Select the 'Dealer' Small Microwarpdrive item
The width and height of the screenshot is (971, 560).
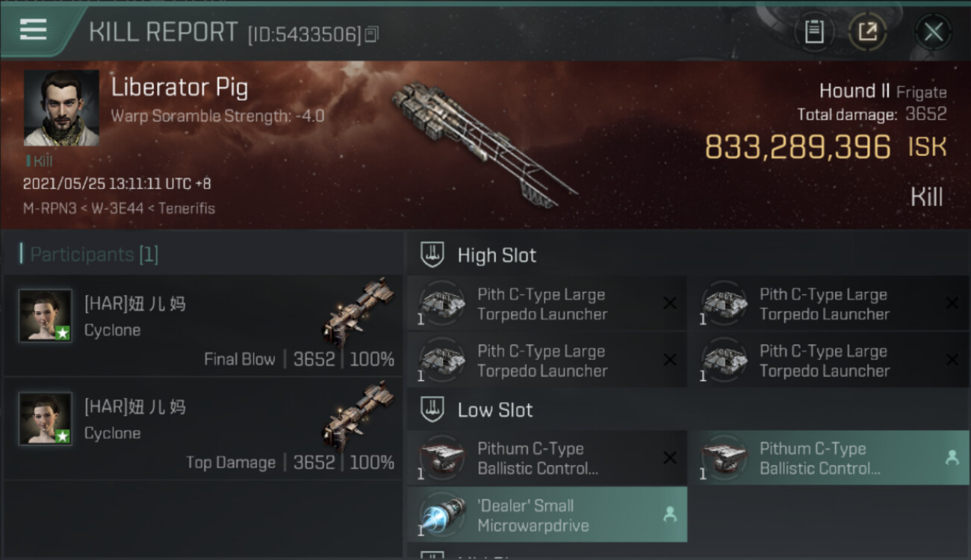(x=547, y=514)
